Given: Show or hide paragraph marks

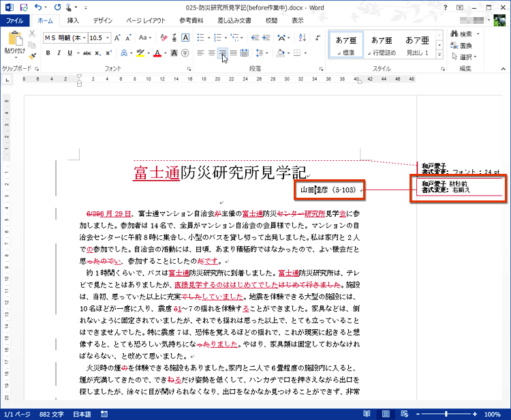Looking at the screenshot, I should click(x=318, y=37).
